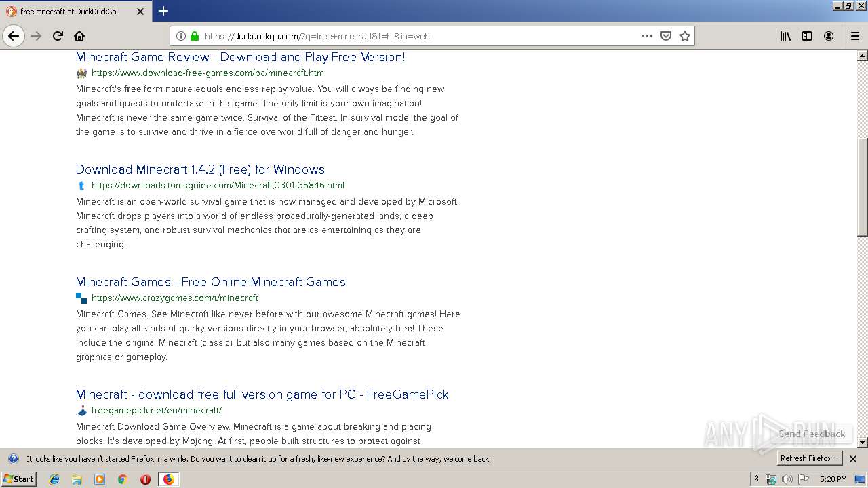Image resolution: width=868 pixels, height=488 pixels.
Task: Save page to Pocket
Action: coord(666,36)
